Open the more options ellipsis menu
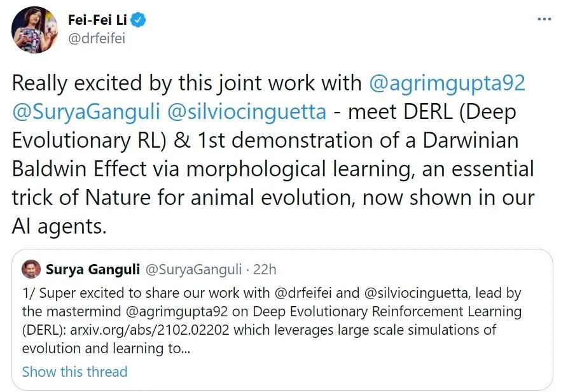The image size is (568, 392). 544,19
